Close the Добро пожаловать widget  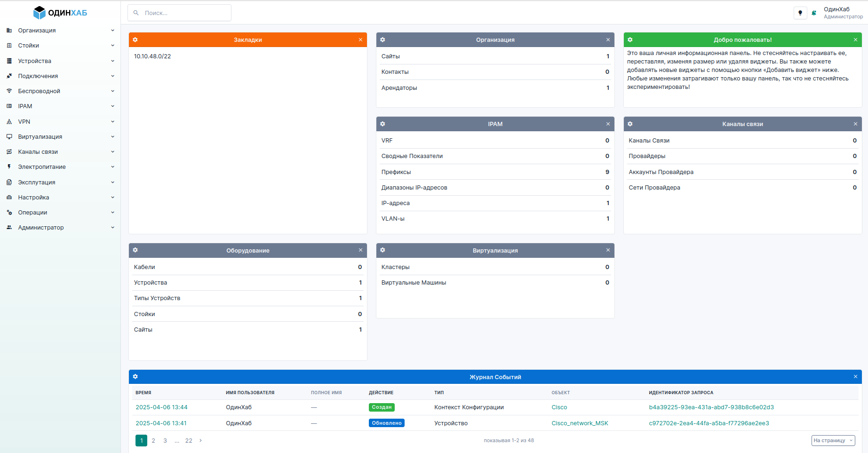tap(855, 40)
